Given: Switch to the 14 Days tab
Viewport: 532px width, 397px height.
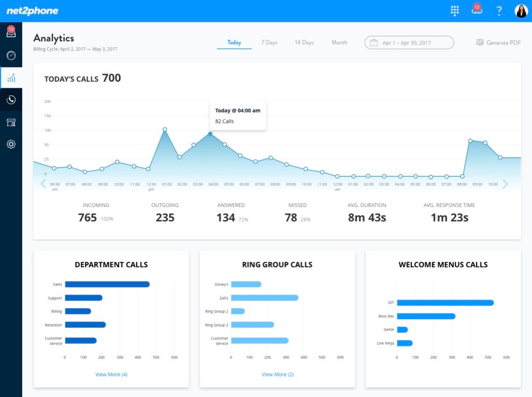Looking at the screenshot, I should 304,42.
